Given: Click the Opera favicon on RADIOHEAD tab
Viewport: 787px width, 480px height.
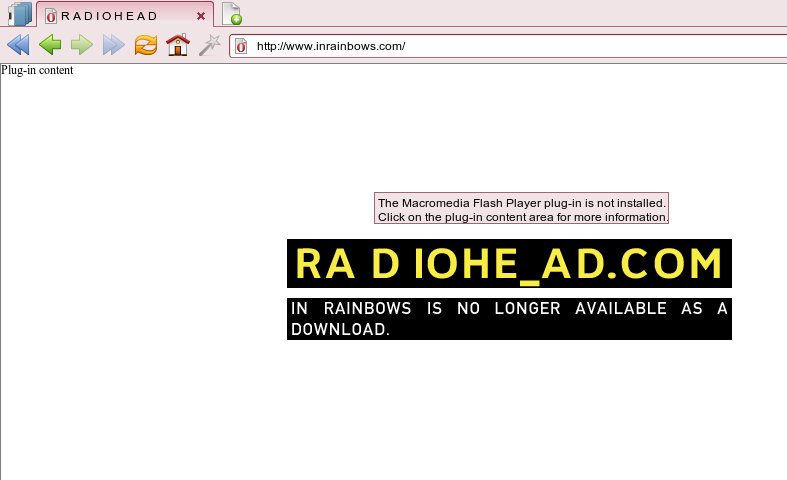Looking at the screenshot, I should [x=51, y=16].
